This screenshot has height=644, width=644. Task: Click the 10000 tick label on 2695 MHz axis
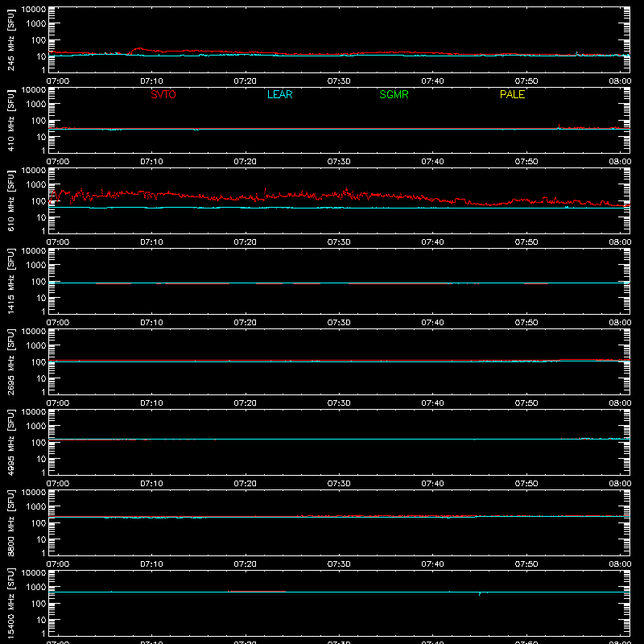coord(34,332)
